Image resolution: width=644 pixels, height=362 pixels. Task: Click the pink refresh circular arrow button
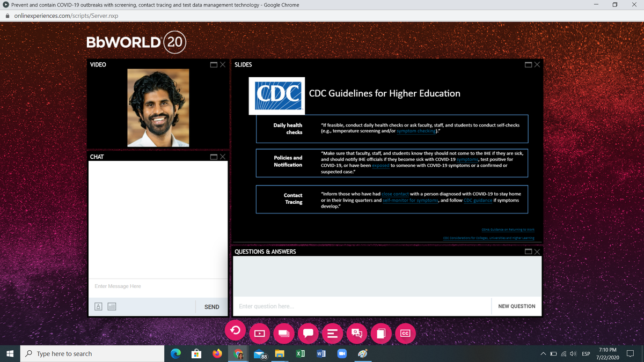(x=235, y=331)
